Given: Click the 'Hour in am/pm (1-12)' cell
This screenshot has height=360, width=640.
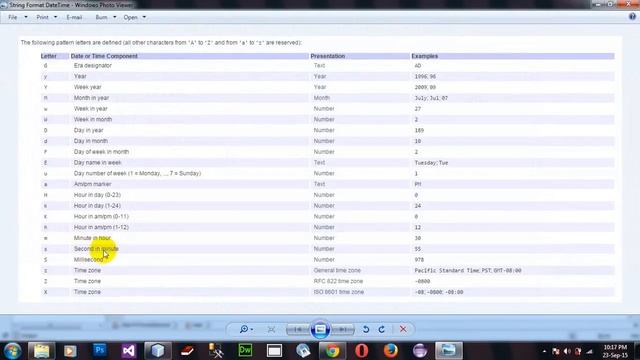Looking at the screenshot, I should coord(101,227).
